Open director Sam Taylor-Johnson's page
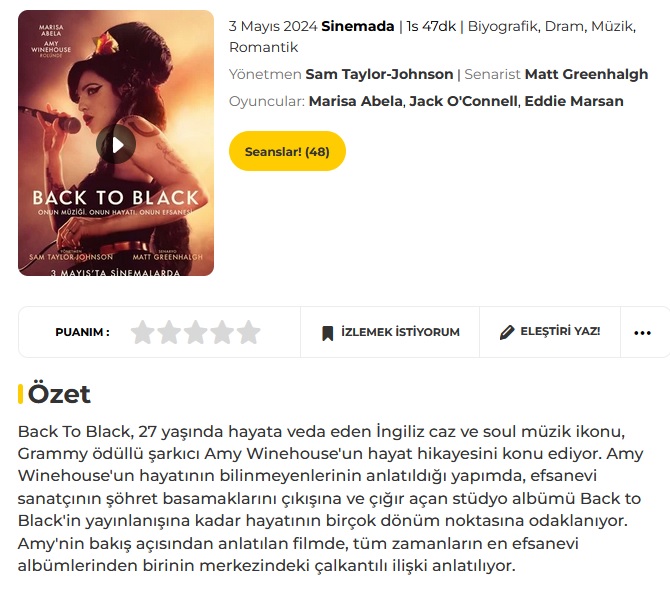 click(x=379, y=74)
